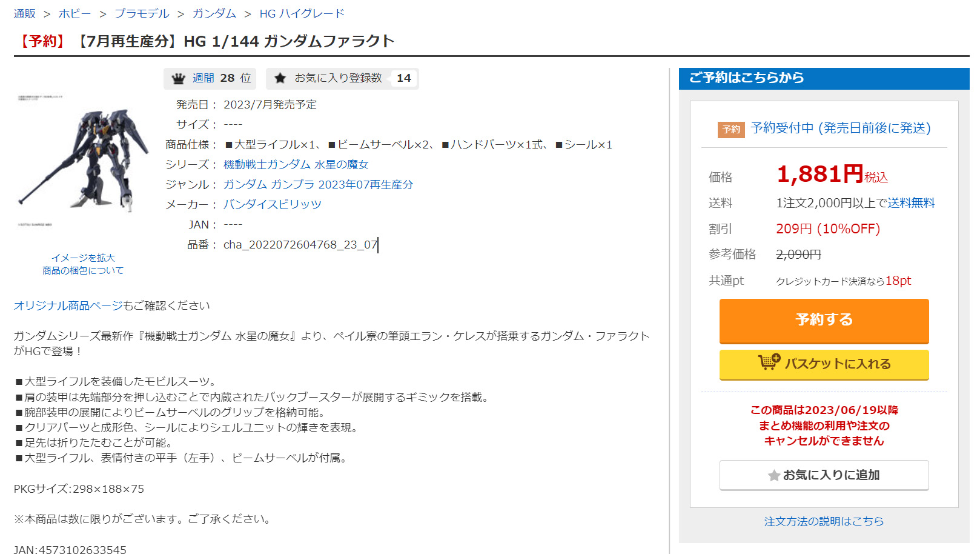Viewport: 980px width, 554px height.
Task: Open 注文方法の説明はこちら link
Action: 824,521
